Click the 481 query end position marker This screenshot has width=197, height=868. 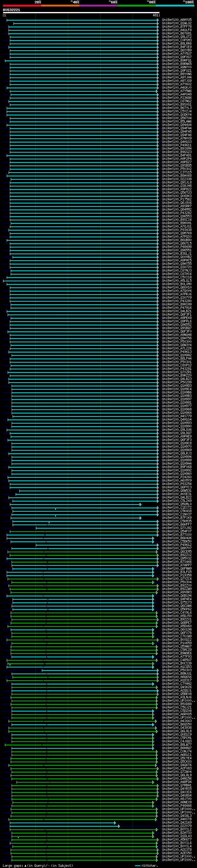pos(155,15)
